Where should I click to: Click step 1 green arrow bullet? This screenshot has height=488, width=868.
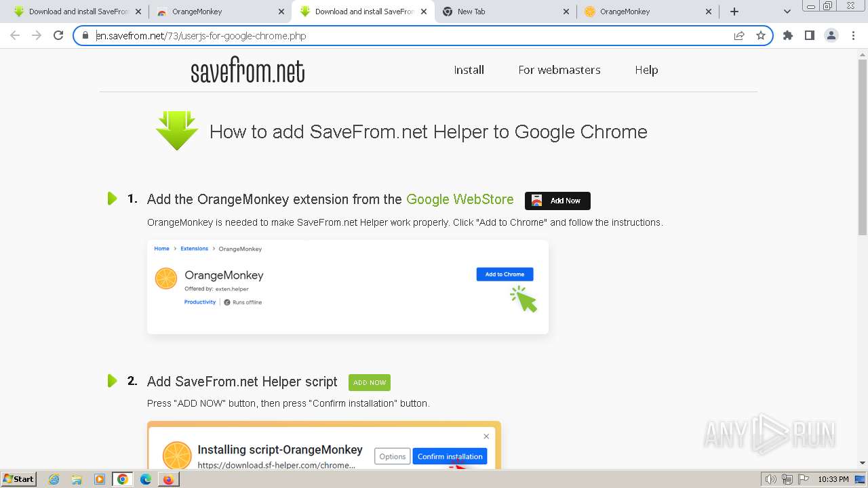(x=113, y=199)
